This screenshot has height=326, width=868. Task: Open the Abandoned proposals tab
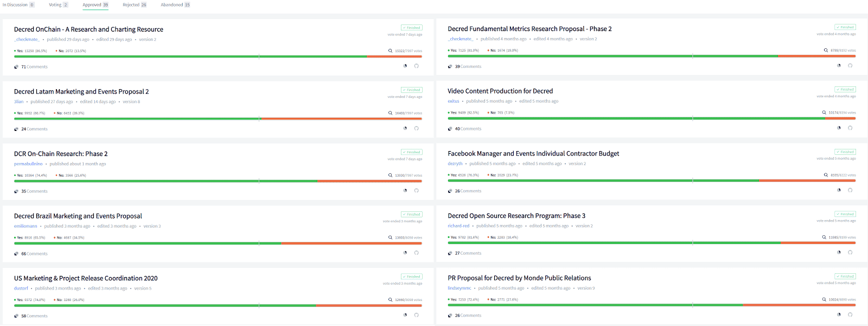point(175,5)
